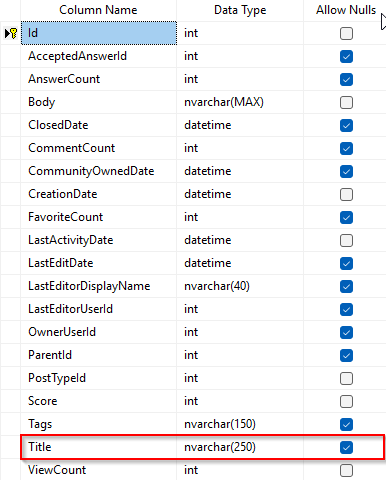Enable Allow Nulls for LastActivityDate
386x480 pixels.
pyautogui.click(x=346, y=240)
